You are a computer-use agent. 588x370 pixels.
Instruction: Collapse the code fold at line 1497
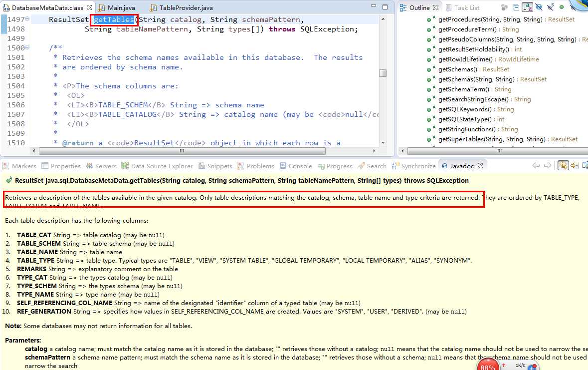27,19
